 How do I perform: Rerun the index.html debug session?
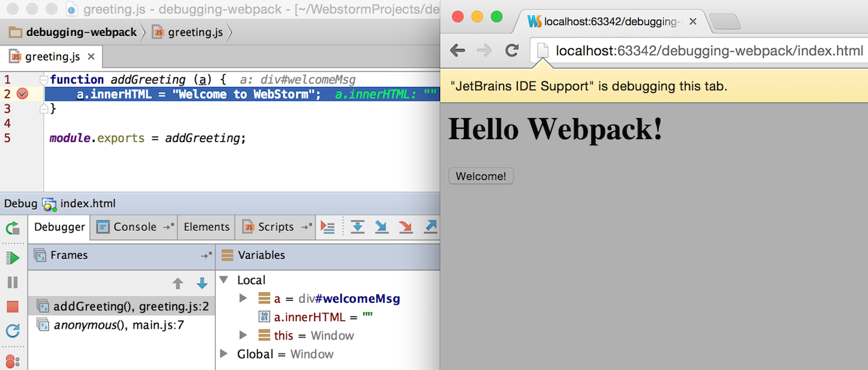[x=12, y=228]
